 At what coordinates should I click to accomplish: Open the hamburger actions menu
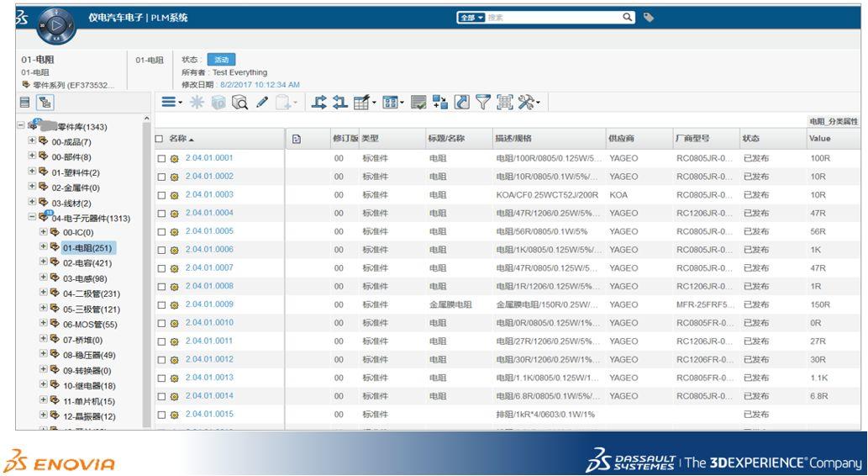(x=171, y=102)
